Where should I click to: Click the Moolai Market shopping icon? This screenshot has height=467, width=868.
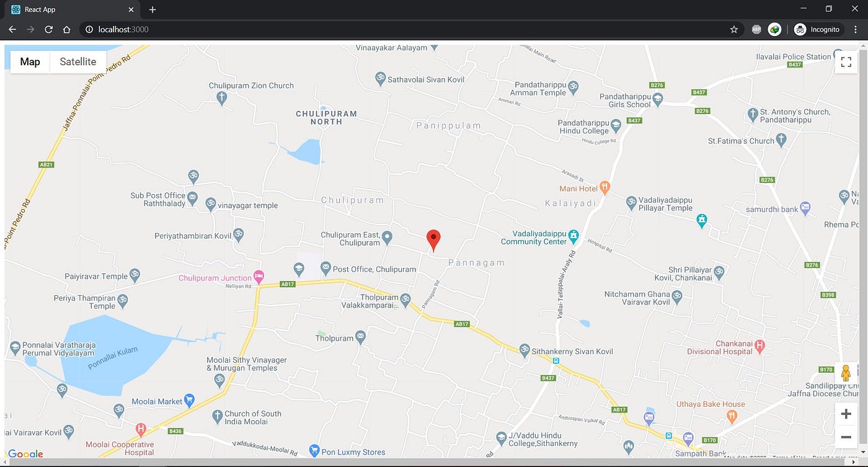tap(190, 401)
